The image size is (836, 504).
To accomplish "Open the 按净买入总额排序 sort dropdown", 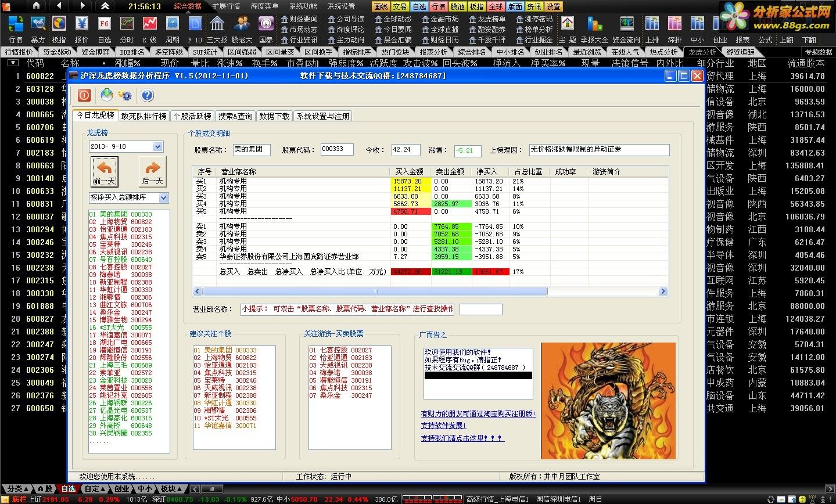I will point(163,198).
